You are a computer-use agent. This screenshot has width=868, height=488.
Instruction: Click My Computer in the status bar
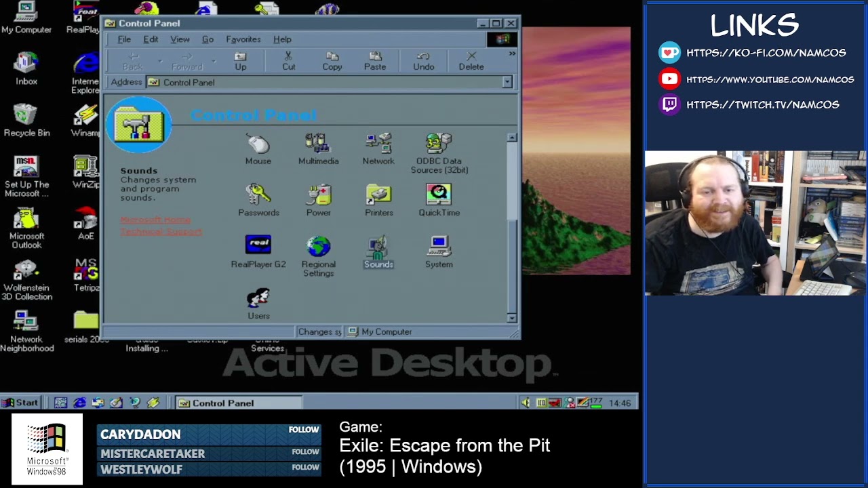point(380,332)
